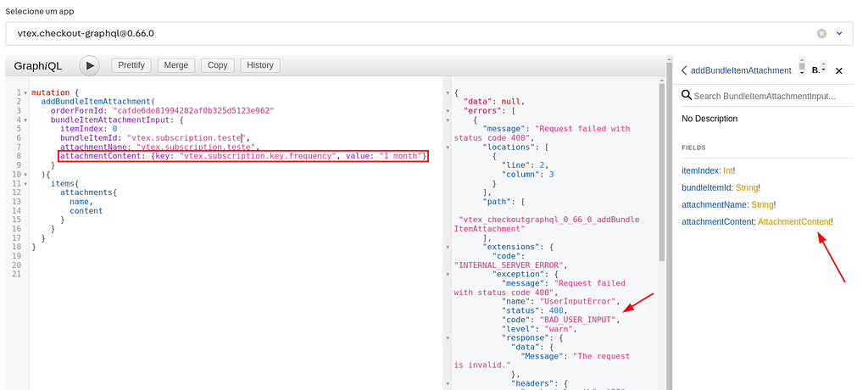Click "data": null in the response

[x=492, y=102]
